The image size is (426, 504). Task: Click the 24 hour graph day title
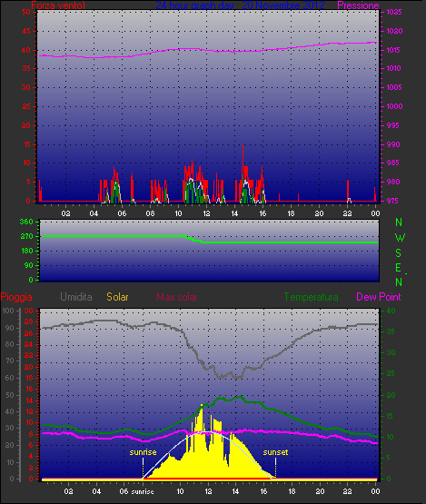point(240,5)
